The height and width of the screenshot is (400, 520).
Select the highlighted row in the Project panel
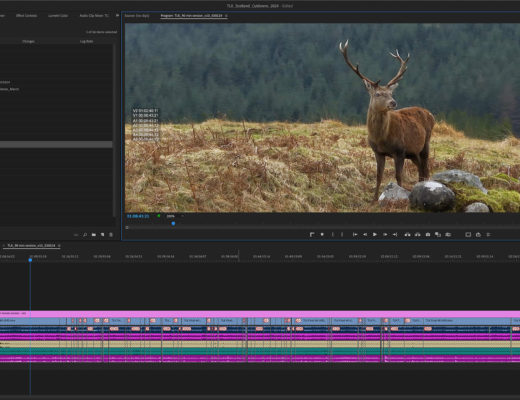pyautogui.click(x=56, y=144)
